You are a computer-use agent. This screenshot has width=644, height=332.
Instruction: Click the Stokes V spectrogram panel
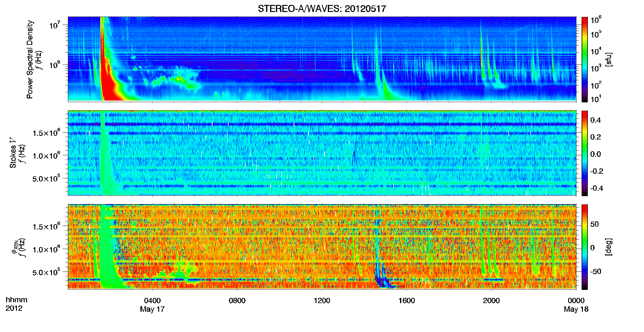pos(322,153)
